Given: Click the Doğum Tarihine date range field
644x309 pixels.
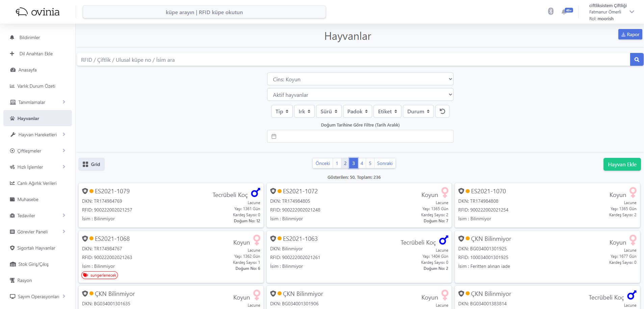Looking at the screenshot, I should 360,136.
